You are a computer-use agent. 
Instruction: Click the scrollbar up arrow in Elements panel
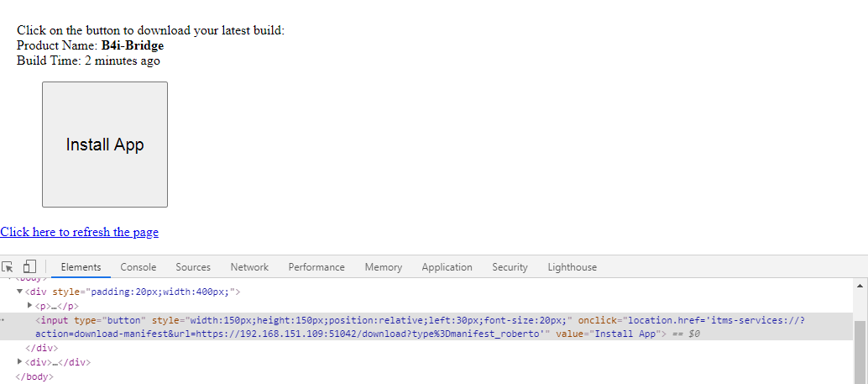click(x=860, y=286)
